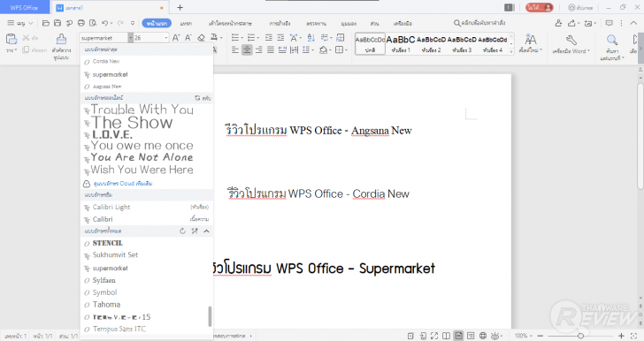Collapse the all-fonts section chevron
The width and height of the screenshot is (644, 341).
(207, 231)
